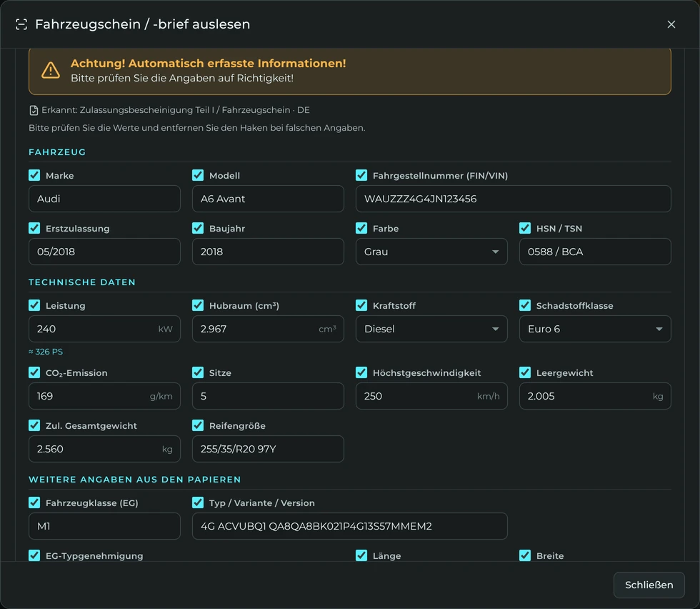The height and width of the screenshot is (609, 700).
Task: Click the Schließen button
Action: (x=649, y=585)
